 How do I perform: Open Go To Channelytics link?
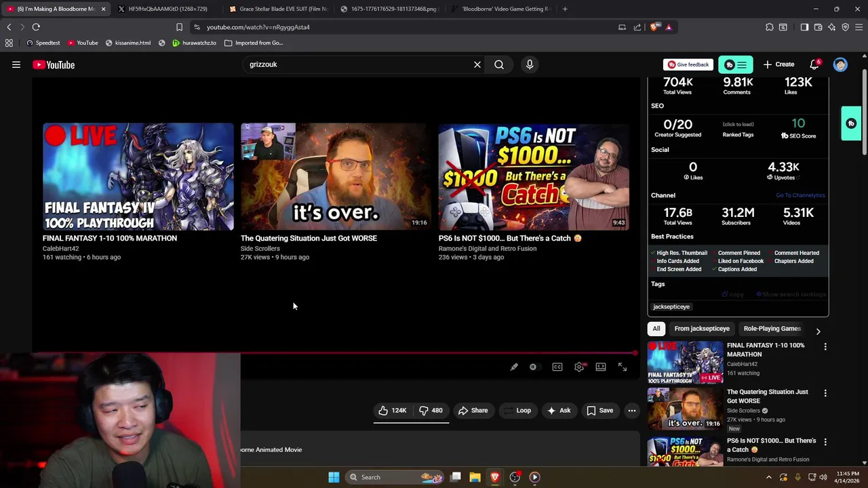[x=800, y=195]
